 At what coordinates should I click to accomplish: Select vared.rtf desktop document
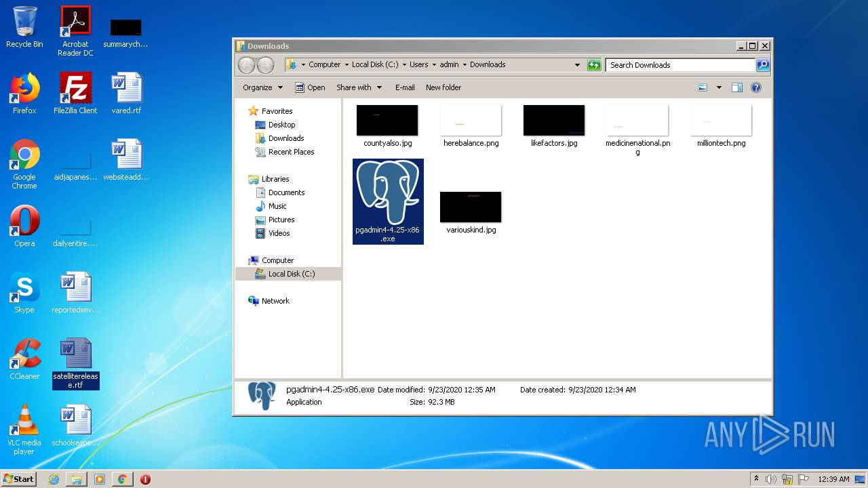(126, 94)
